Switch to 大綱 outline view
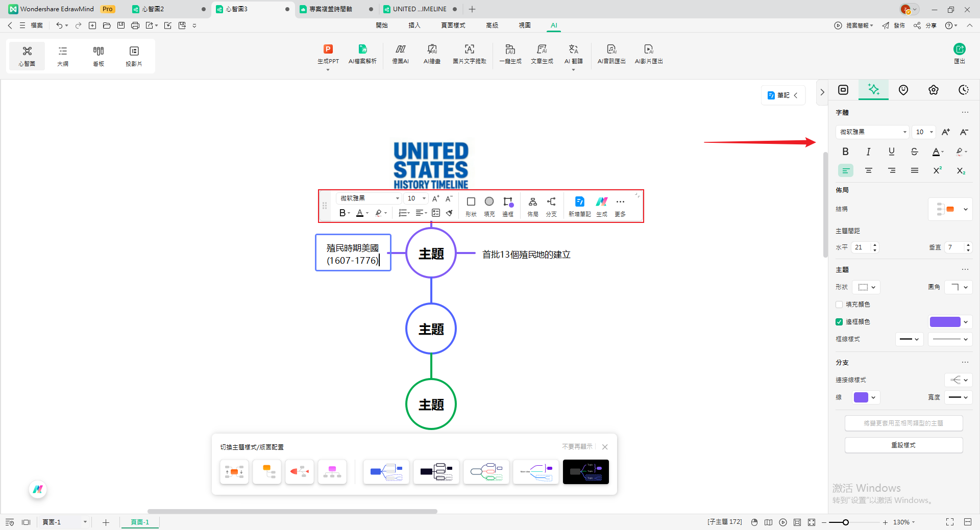 click(x=63, y=56)
